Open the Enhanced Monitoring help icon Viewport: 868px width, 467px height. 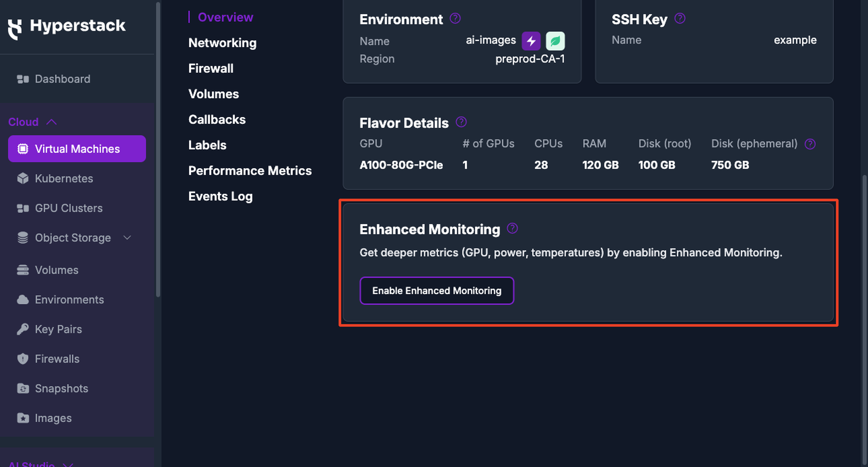512,229
